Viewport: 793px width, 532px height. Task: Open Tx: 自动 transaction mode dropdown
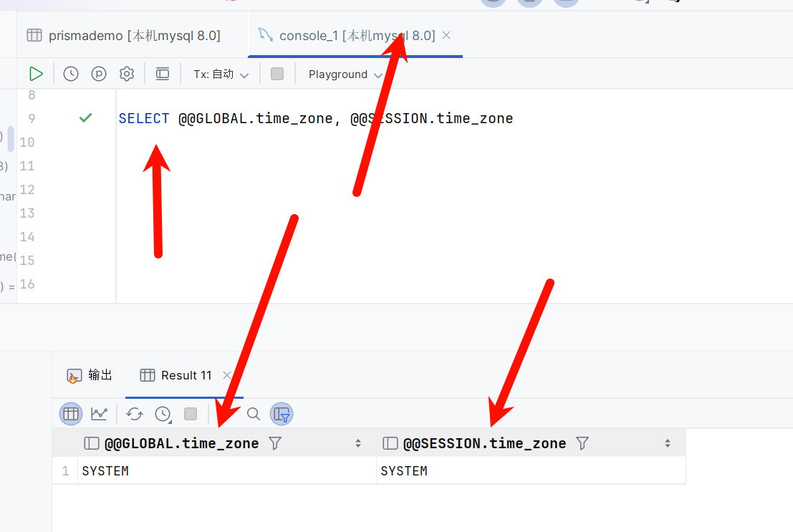pos(221,74)
